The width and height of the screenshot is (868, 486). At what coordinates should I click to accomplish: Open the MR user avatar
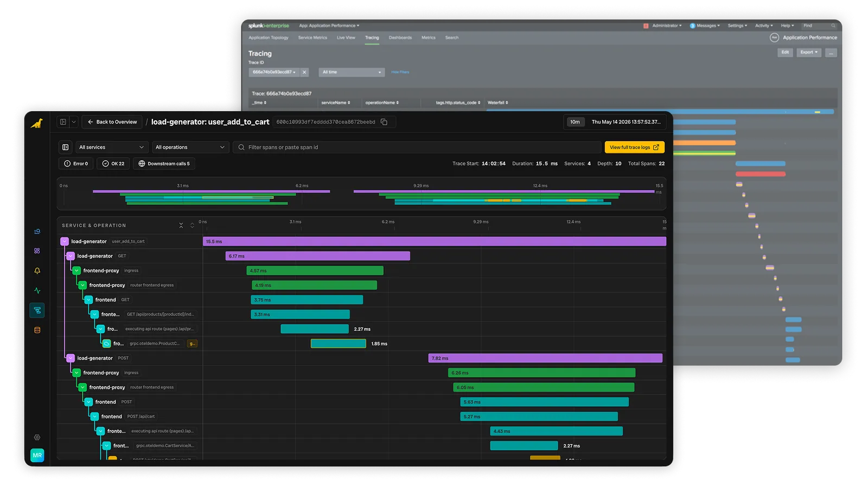click(x=37, y=455)
